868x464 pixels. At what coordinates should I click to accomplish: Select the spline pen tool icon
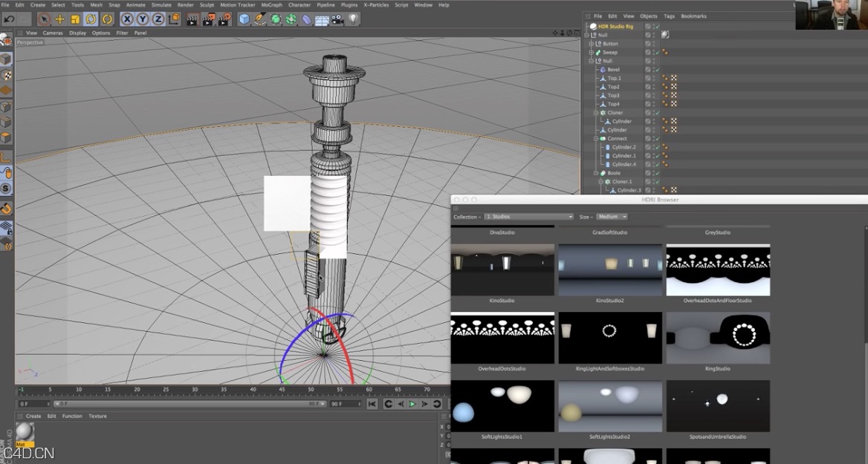260,19
